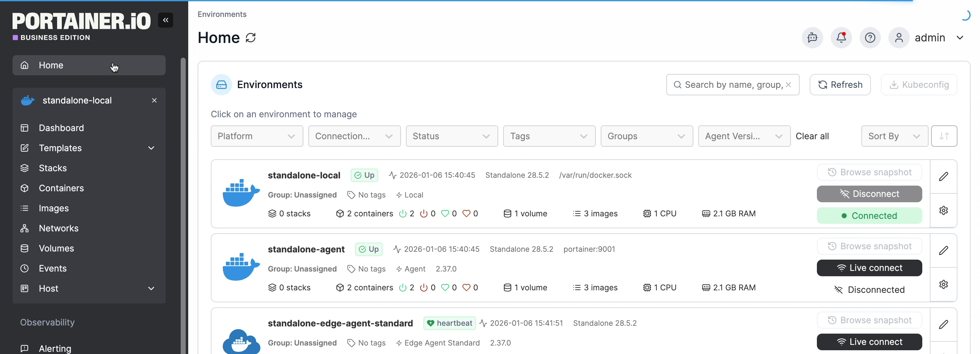Viewport: 980px width, 354px height.
Task: Open the notifications bell icon
Action: coord(841,38)
